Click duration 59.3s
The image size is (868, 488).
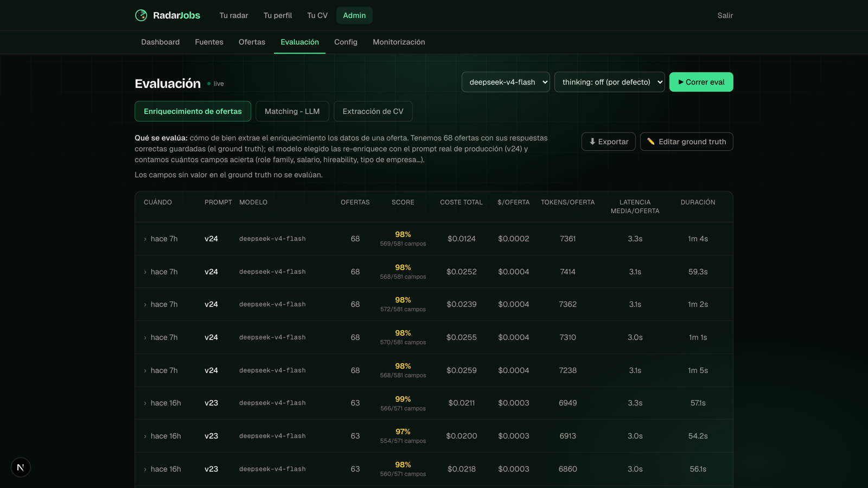coord(698,272)
